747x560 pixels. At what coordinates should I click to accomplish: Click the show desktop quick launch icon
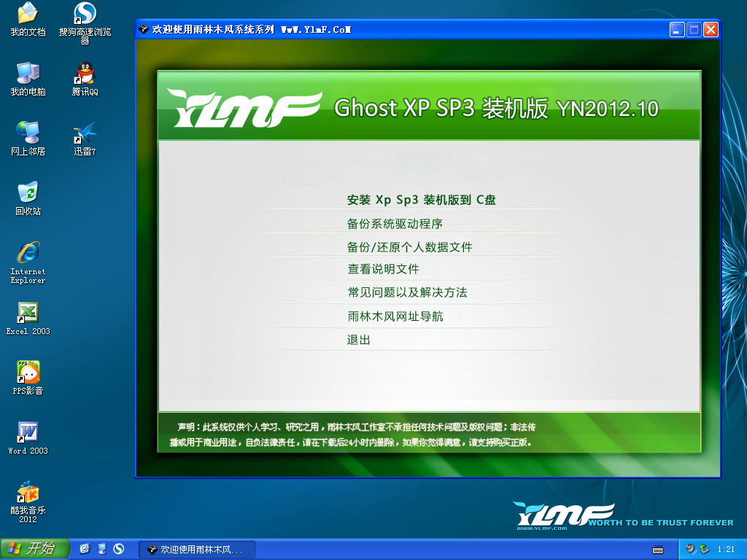click(102, 549)
